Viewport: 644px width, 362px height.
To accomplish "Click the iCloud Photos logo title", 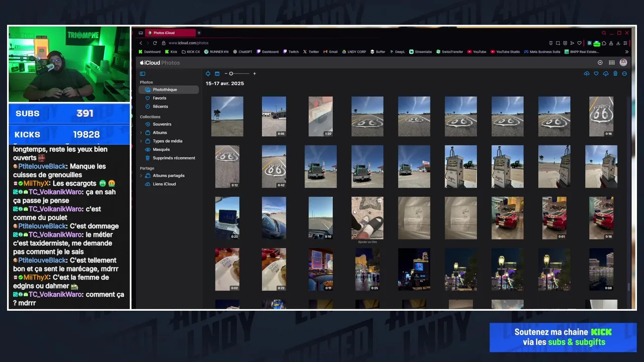I will 160,63.
